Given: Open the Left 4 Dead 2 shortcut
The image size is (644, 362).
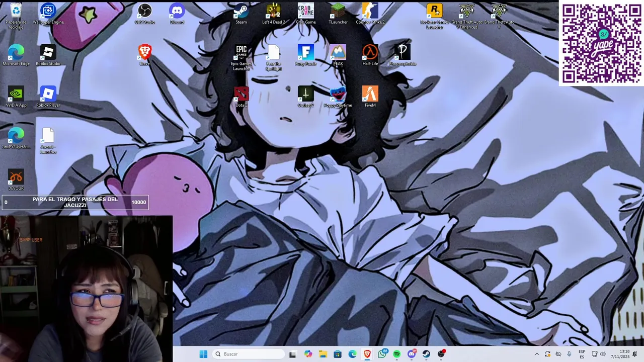Looking at the screenshot, I should [x=274, y=14].
